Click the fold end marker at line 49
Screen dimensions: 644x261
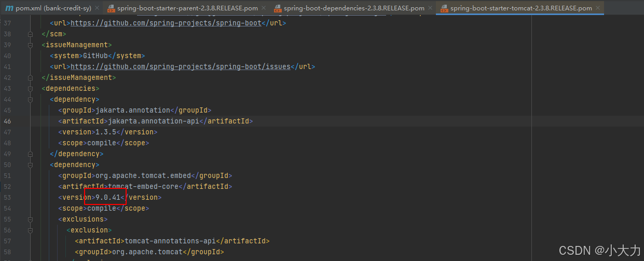[x=31, y=154]
